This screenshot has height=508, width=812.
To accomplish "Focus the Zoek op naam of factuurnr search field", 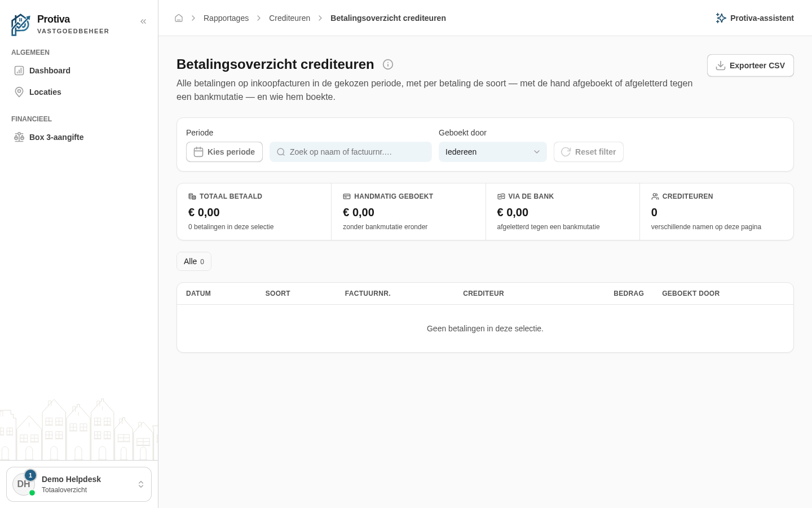I will [351, 152].
